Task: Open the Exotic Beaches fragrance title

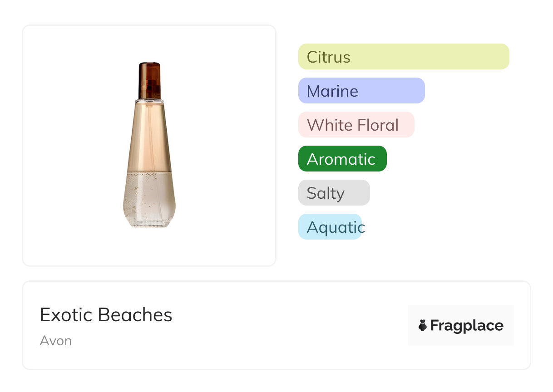Action: pyautogui.click(x=106, y=315)
